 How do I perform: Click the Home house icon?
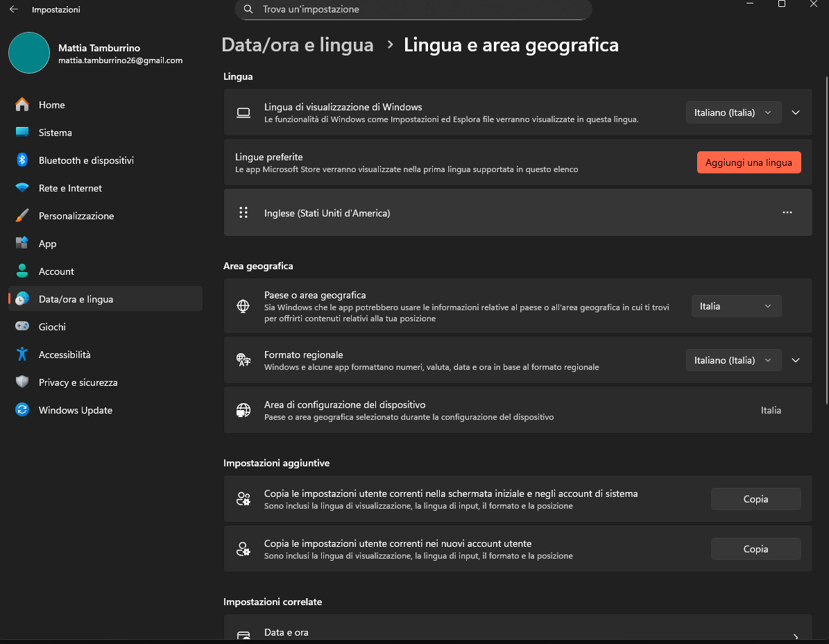22,105
